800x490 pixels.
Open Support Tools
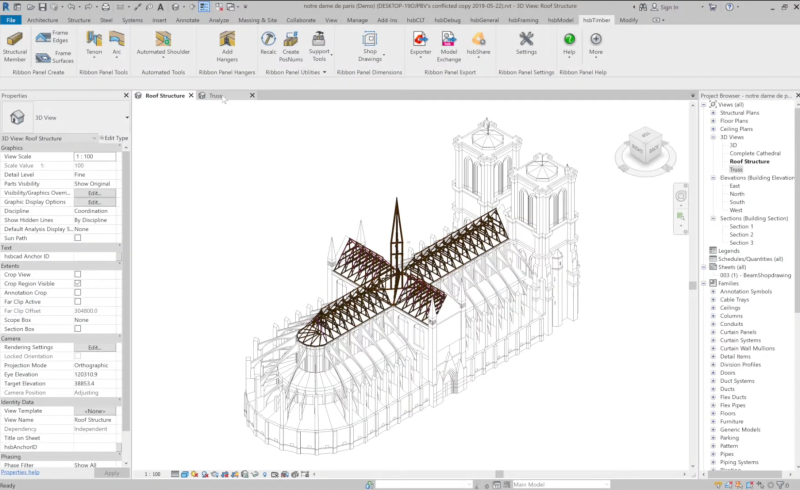point(319,47)
